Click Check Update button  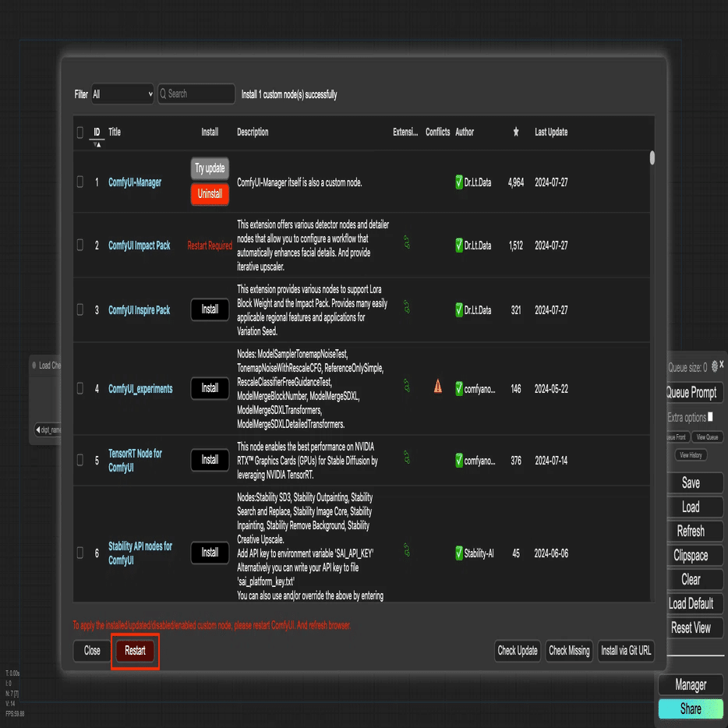coord(518,651)
